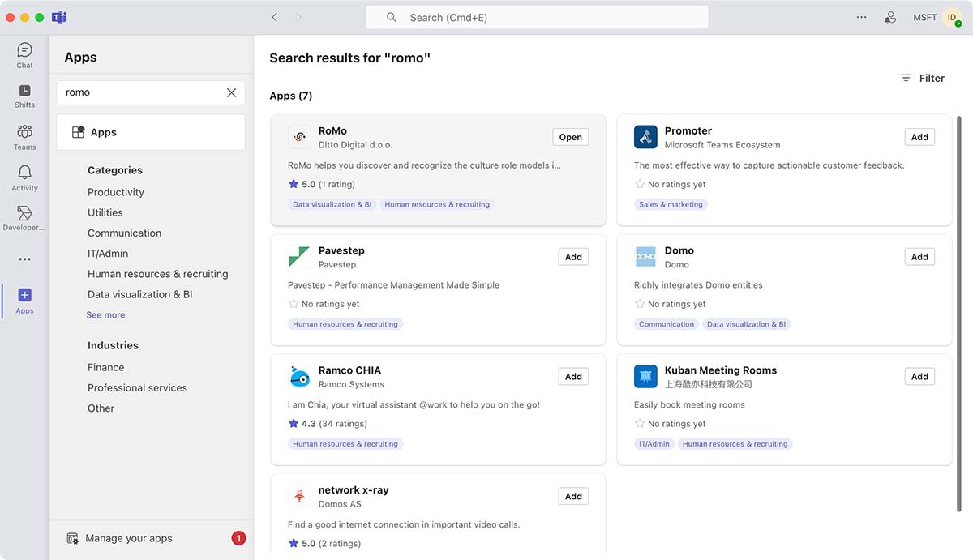
Task: Choose the Utilities category
Action: point(105,212)
